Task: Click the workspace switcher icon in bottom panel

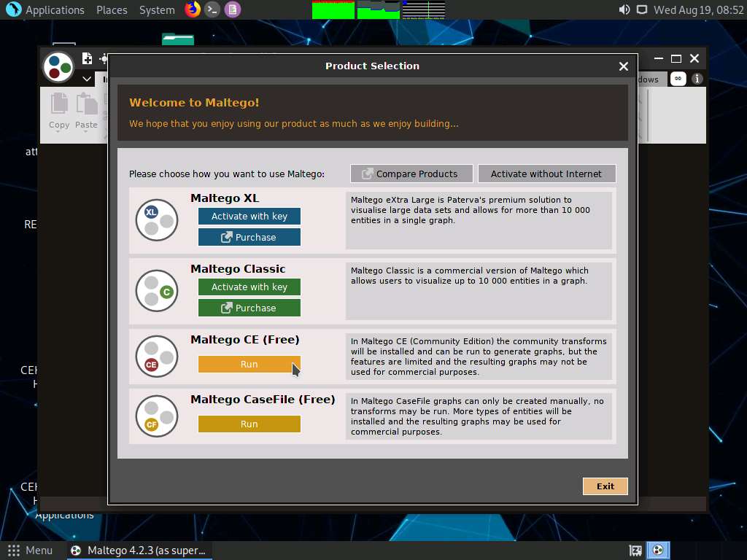Action: pyautogui.click(x=635, y=551)
